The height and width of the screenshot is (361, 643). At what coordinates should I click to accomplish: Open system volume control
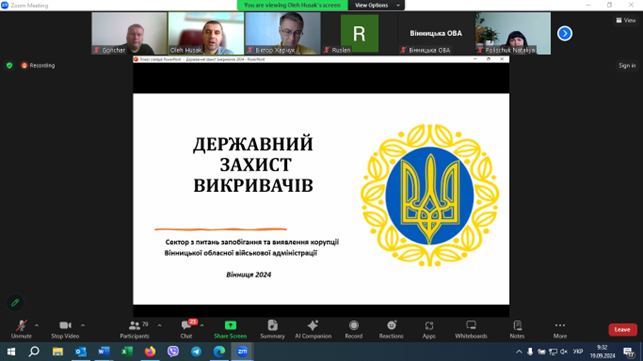[x=564, y=352]
